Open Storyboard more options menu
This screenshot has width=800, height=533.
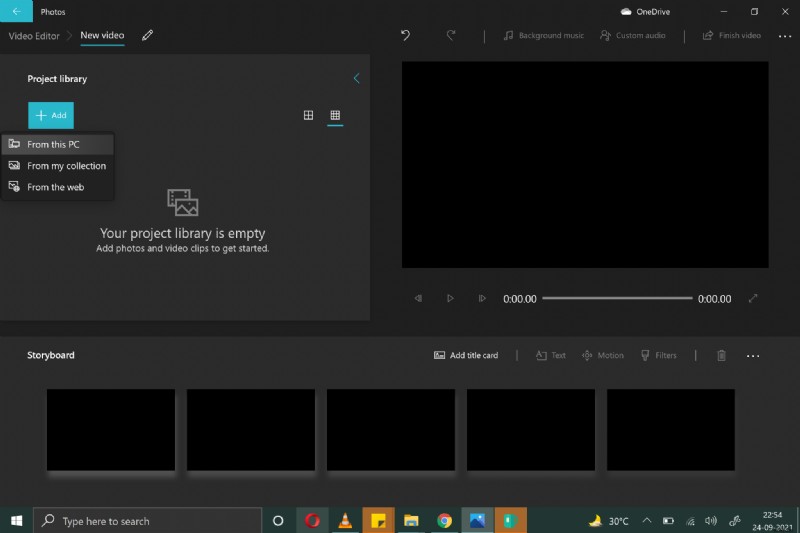pyautogui.click(x=753, y=356)
